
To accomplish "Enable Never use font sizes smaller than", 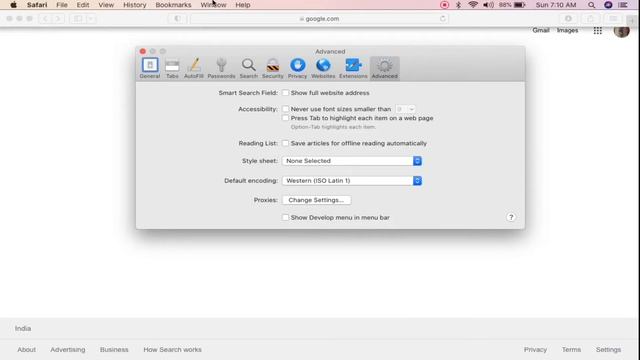I will 285,109.
